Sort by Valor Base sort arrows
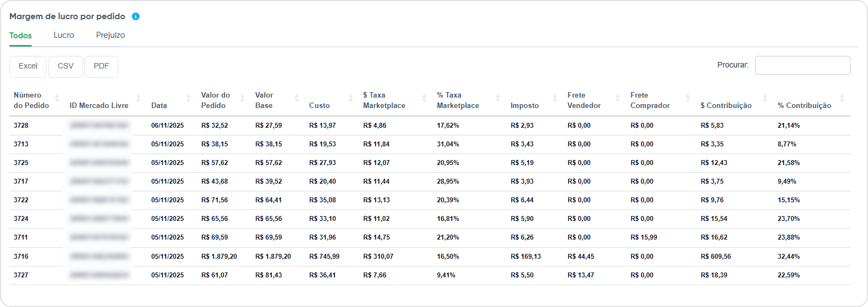 pyautogui.click(x=297, y=98)
